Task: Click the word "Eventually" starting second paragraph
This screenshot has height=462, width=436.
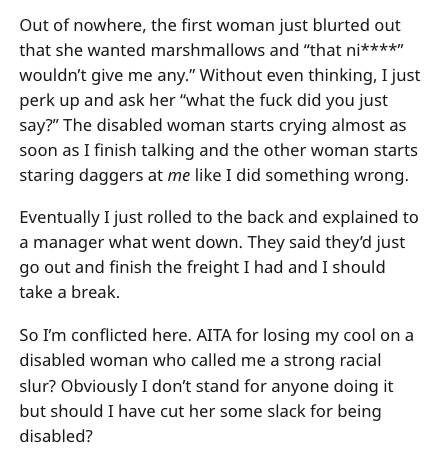Action: click(x=59, y=218)
